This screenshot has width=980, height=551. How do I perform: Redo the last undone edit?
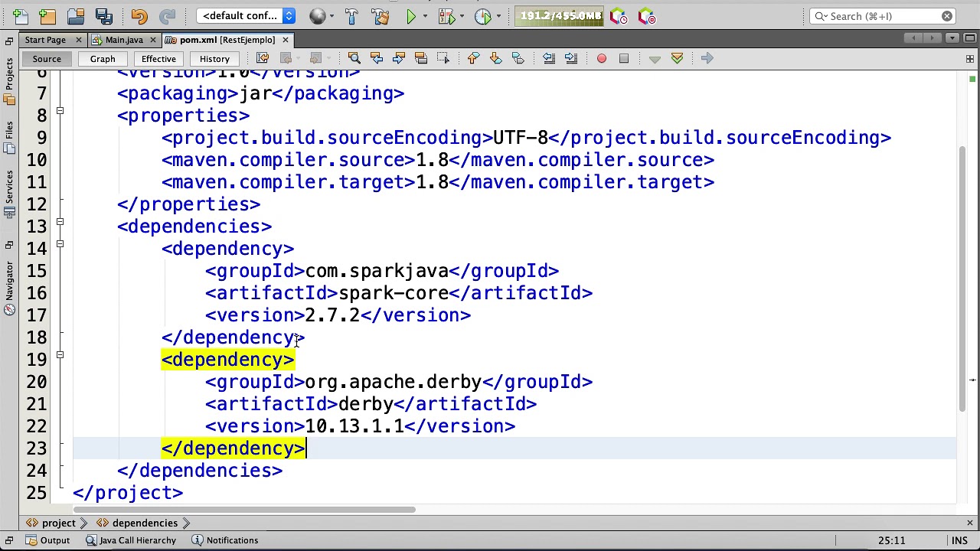166,16
